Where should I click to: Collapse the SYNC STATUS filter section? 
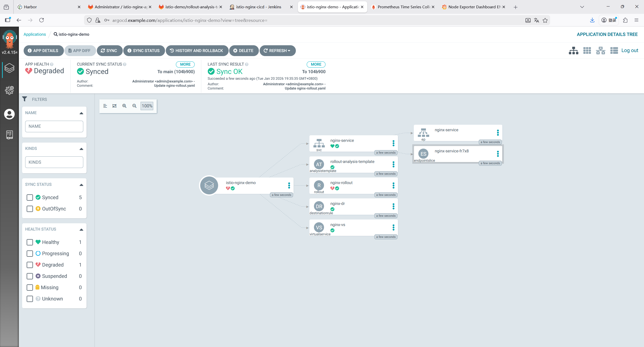[x=81, y=185]
